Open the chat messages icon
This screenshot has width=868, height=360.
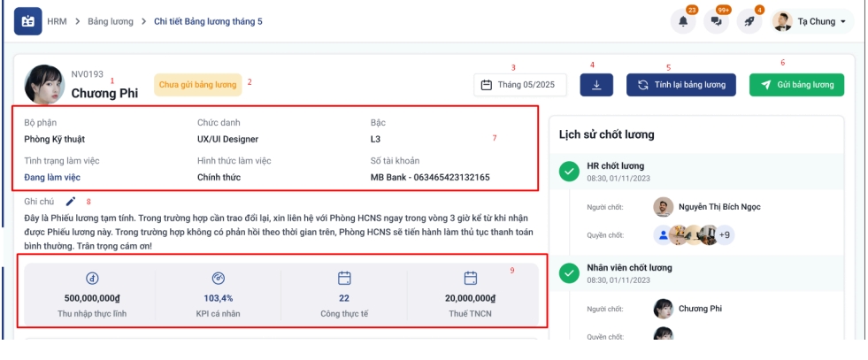click(x=716, y=22)
